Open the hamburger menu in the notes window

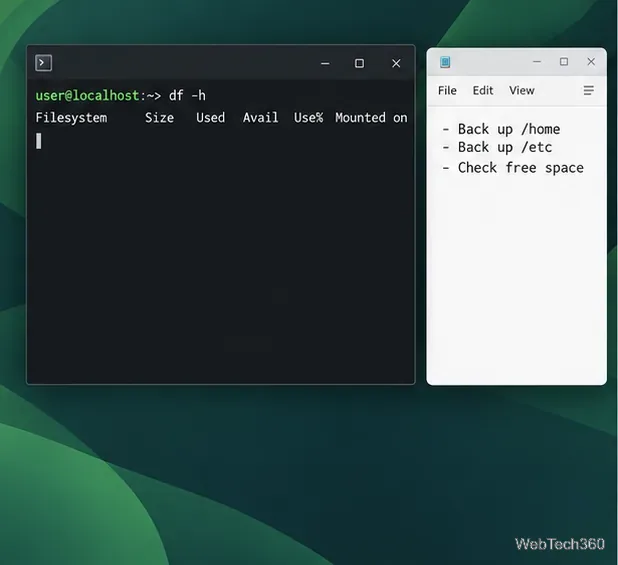(588, 91)
